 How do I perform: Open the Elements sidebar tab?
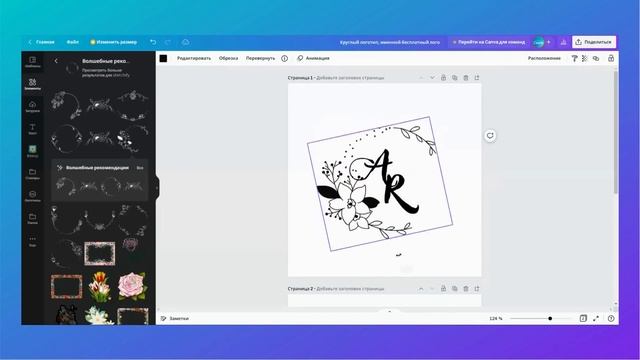pyautogui.click(x=33, y=84)
